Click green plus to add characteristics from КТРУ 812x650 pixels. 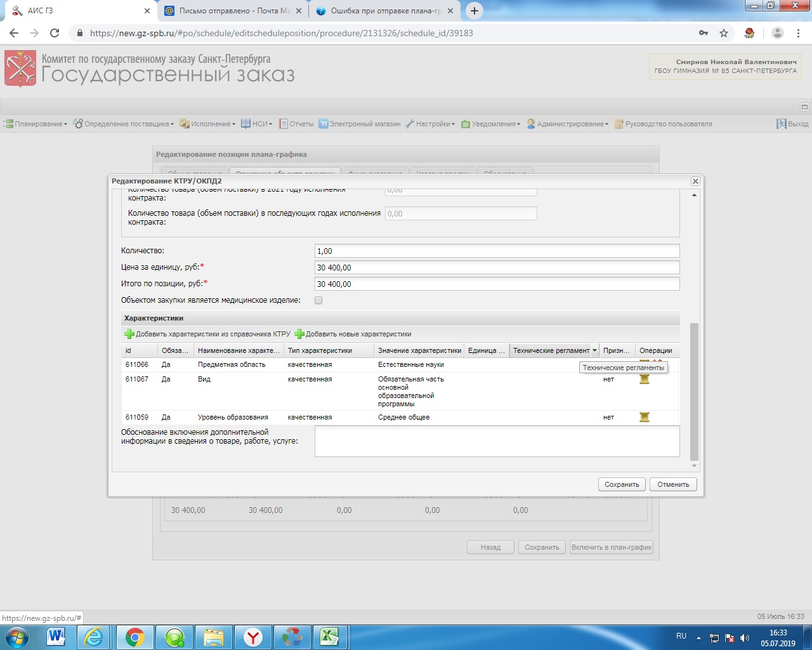tap(129, 335)
